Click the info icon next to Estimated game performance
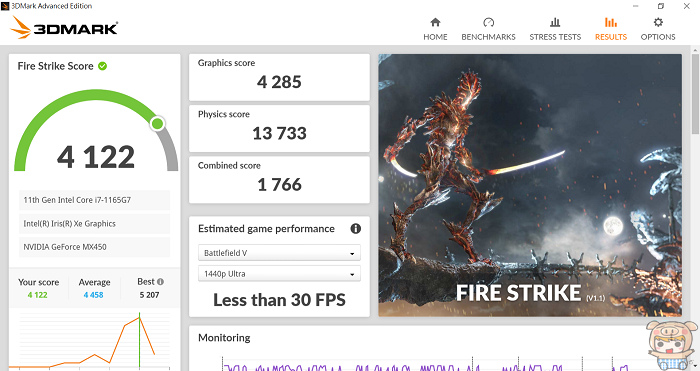This screenshot has height=371, width=700. 355,229
